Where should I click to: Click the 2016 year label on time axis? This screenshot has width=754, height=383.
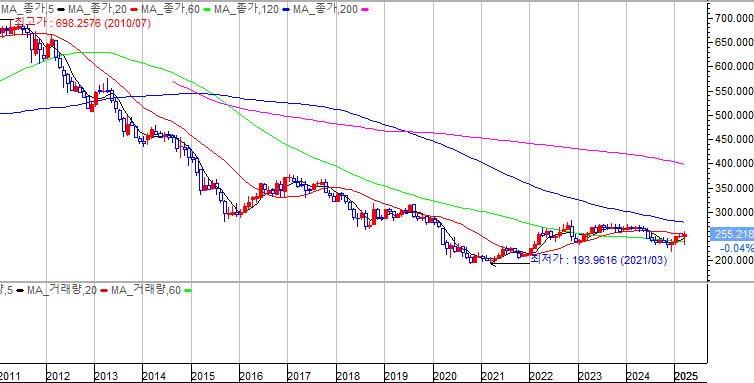pos(251,375)
